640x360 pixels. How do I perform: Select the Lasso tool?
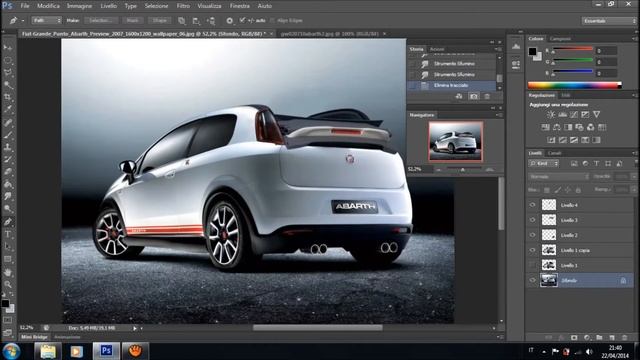click(x=8, y=73)
